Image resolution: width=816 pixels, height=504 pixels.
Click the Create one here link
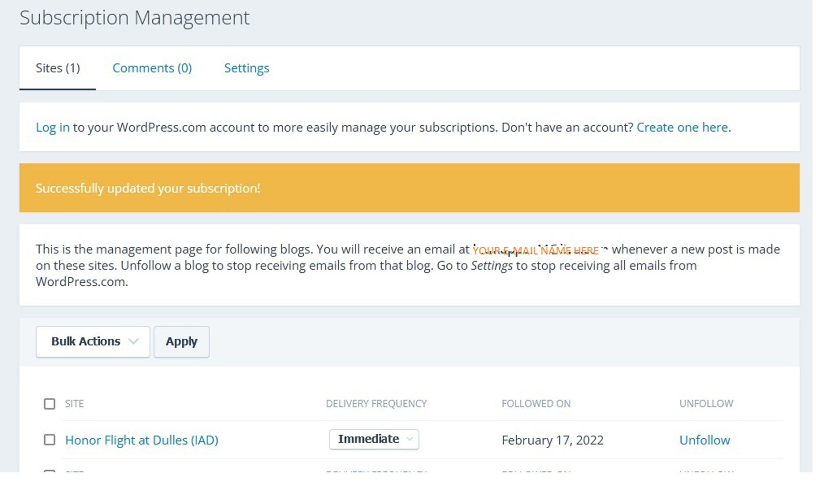click(682, 127)
